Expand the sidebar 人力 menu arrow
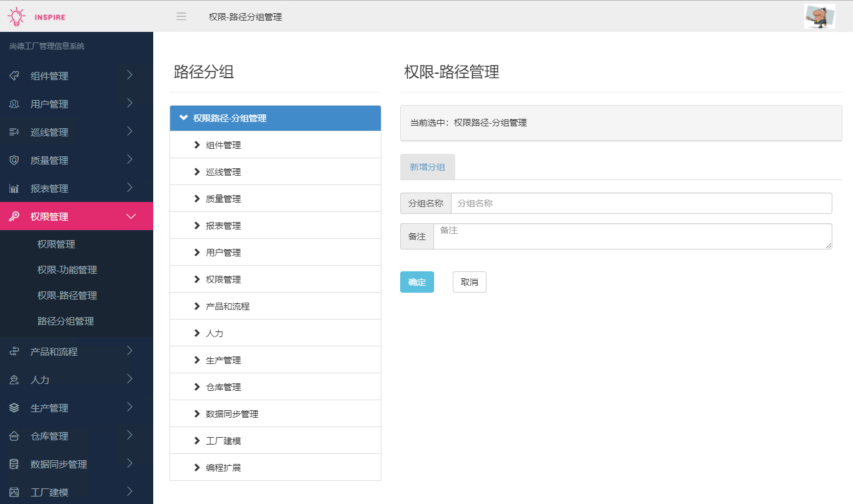The height and width of the screenshot is (504, 853). tap(129, 379)
